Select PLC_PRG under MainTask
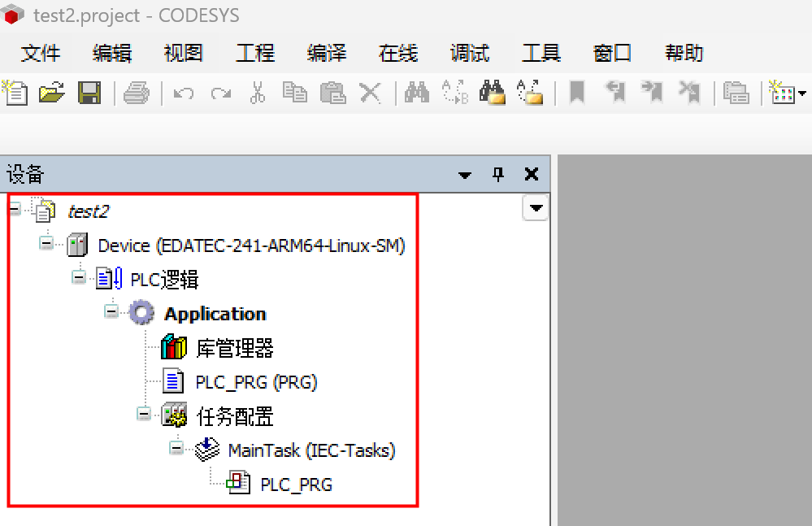Screen dimensions: 812x526 click(296, 485)
